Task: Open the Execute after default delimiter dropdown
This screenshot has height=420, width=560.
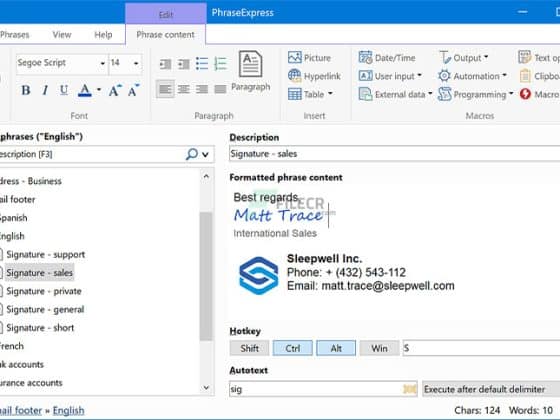Action: [491, 389]
